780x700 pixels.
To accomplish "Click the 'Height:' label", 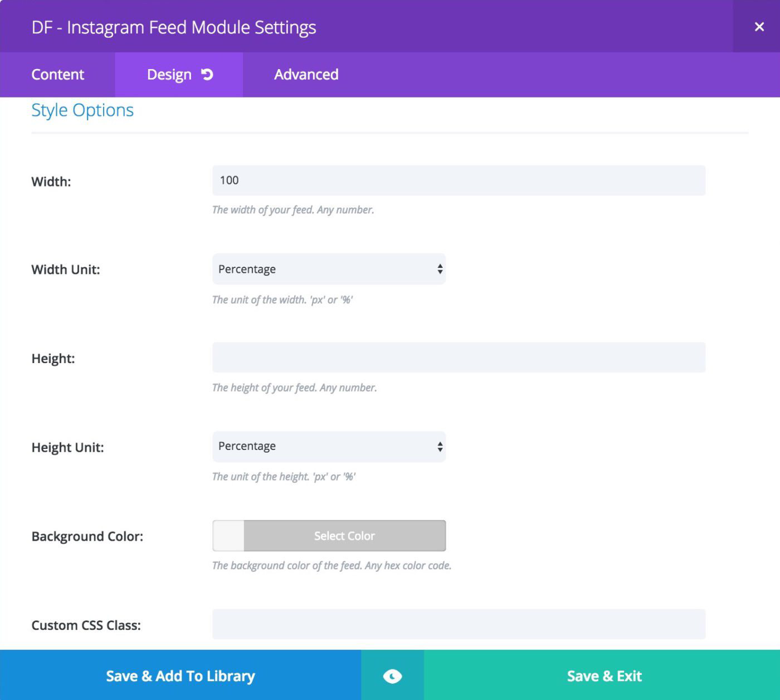I will click(53, 359).
